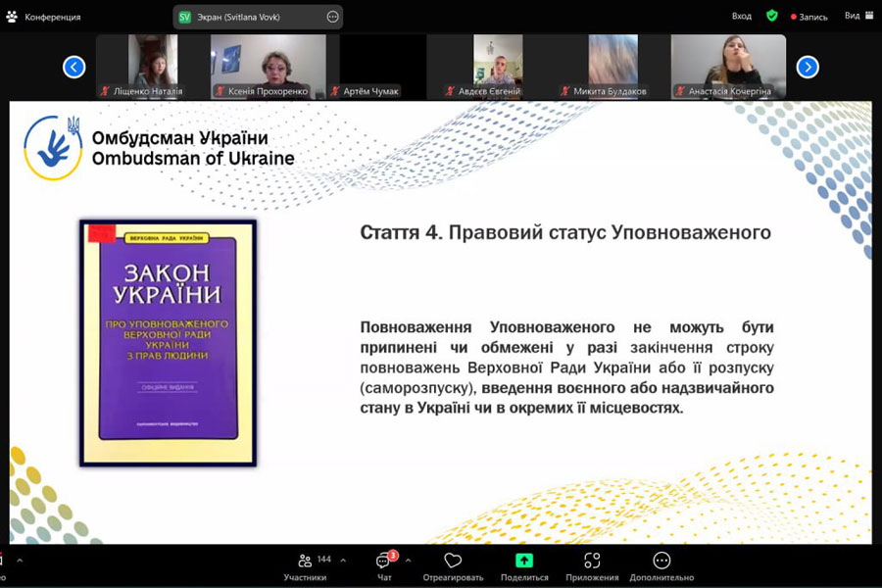Click the Запись recording indicator
Screen dimensions: 882x588
pos(808,17)
